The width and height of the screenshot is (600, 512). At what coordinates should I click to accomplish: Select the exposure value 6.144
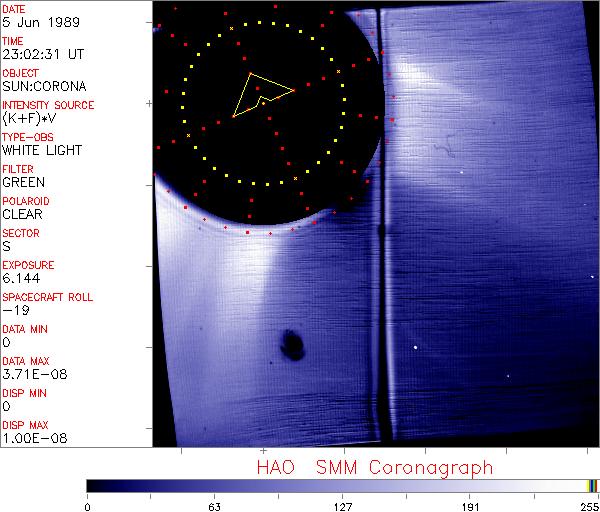pyautogui.click(x=21, y=278)
